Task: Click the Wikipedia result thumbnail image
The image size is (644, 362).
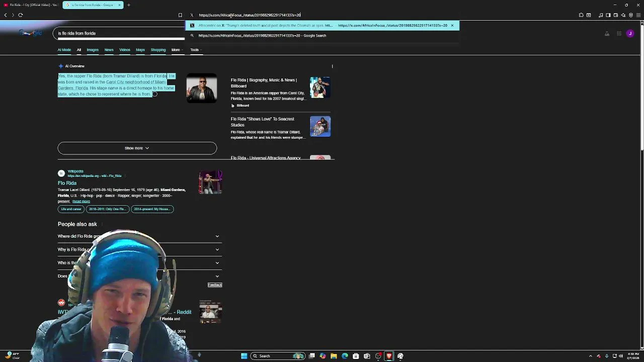Action: [210, 183]
